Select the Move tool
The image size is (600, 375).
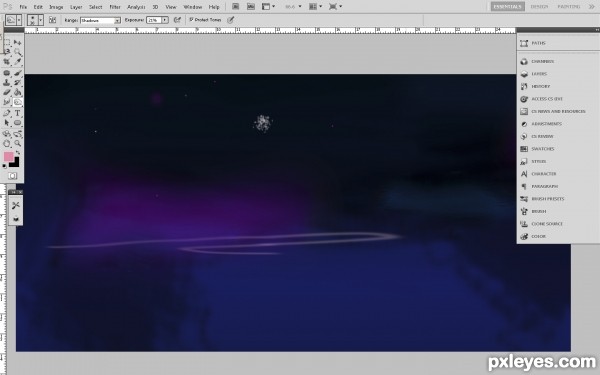18,42
